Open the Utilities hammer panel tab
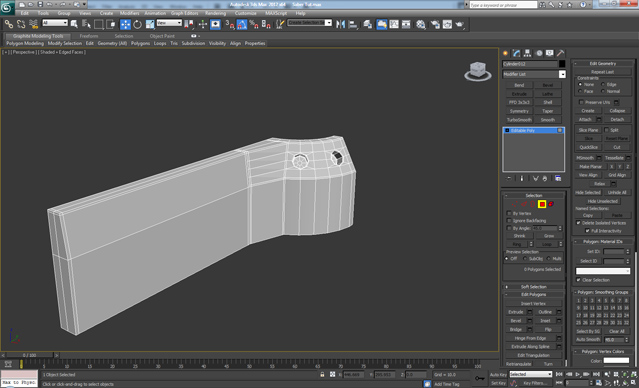The image size is (639, 388). 561,53
